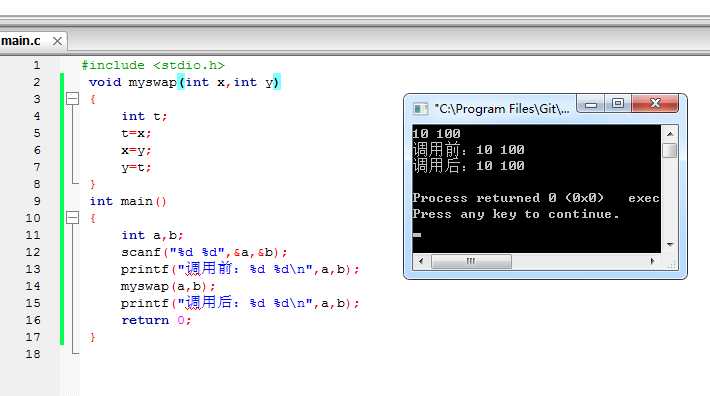Click line number 1 in gutter
The image size is (710, 396).
click(36, 65)
